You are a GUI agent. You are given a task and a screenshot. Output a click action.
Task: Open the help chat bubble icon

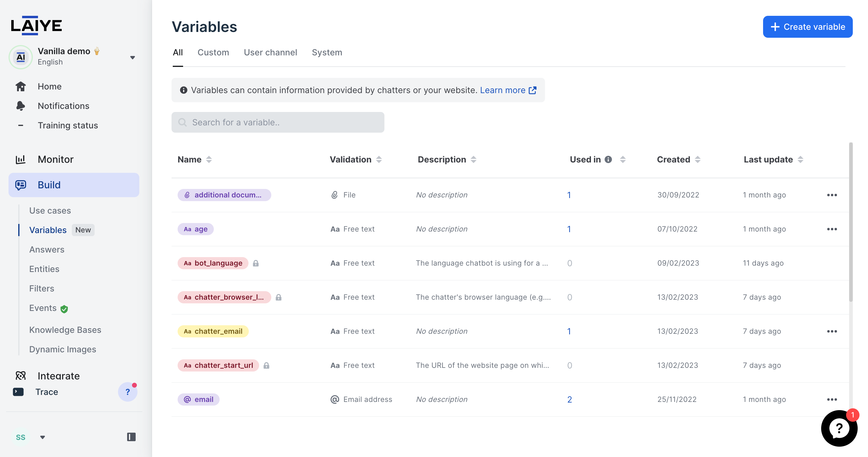tap(839, 428)
